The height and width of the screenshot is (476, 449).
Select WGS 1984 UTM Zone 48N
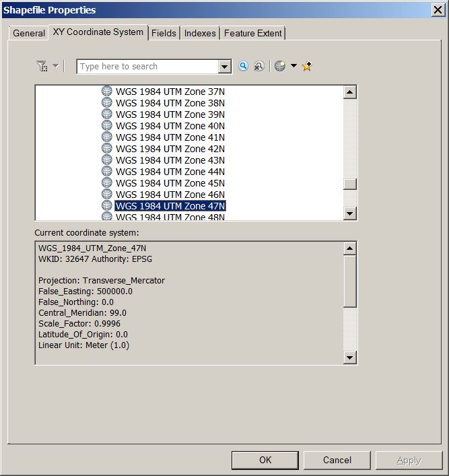tap(170, 216)
